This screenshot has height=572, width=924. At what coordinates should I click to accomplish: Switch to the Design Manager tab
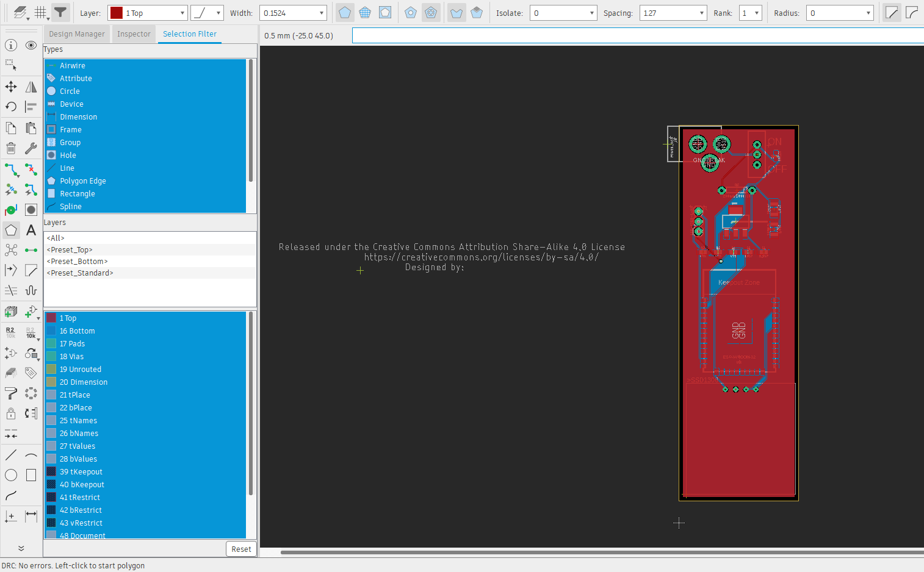(77, 34)
